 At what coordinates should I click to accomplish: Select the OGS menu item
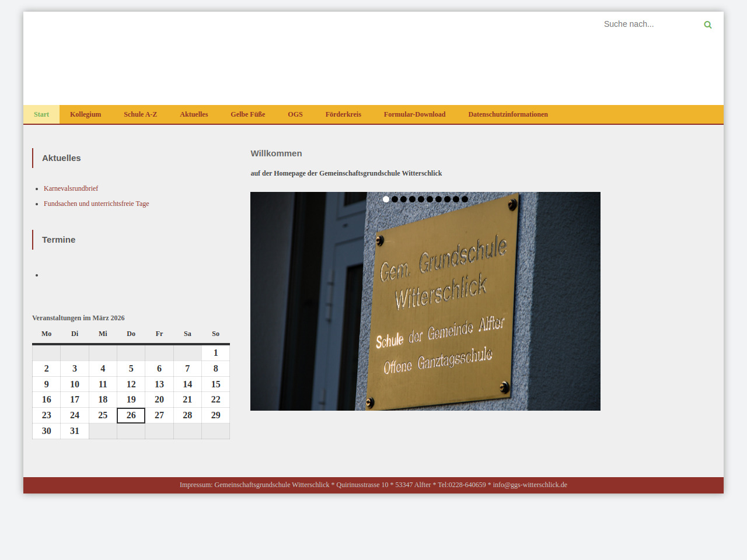pos(295,114)
